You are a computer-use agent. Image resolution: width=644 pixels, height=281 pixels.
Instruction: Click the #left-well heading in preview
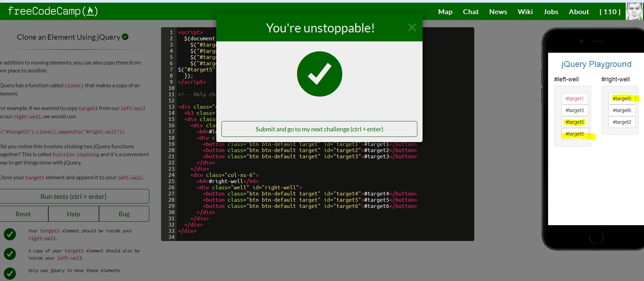click(566, 79)
